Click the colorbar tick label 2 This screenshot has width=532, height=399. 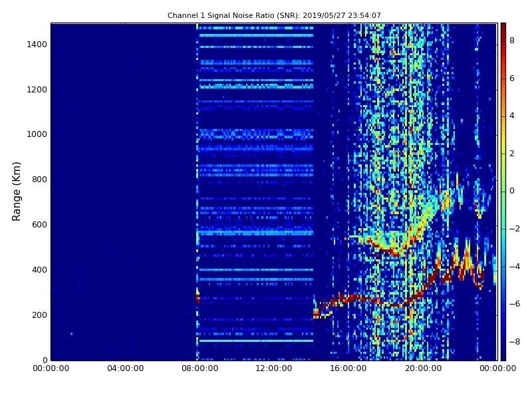512,154
